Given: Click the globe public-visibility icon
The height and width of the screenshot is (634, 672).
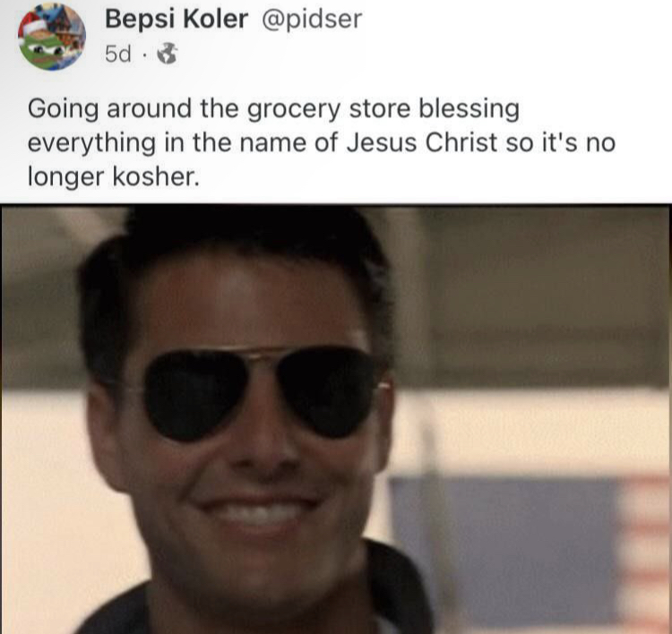Looking at the screenshot, I should point(168,54).
